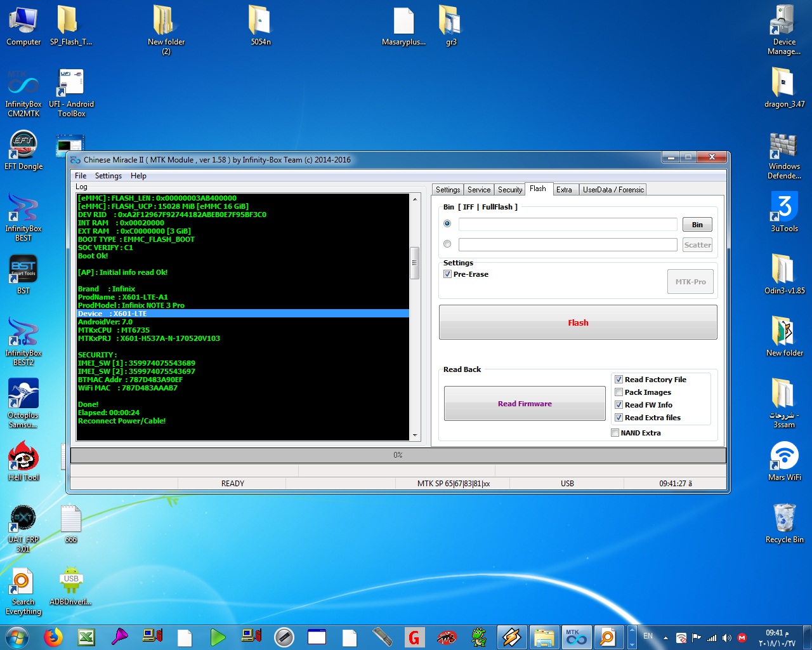Toggle the Read Extra files checkbox

coord(619,418)
